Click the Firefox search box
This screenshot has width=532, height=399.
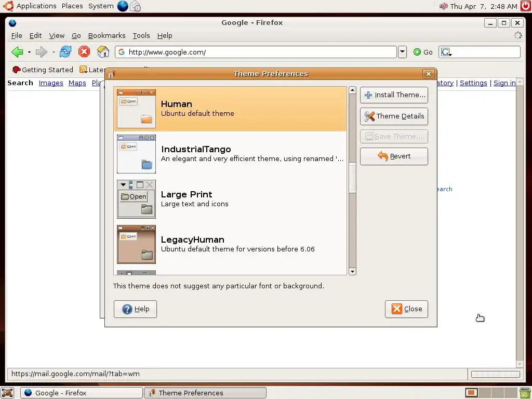[x=480, y=52]
